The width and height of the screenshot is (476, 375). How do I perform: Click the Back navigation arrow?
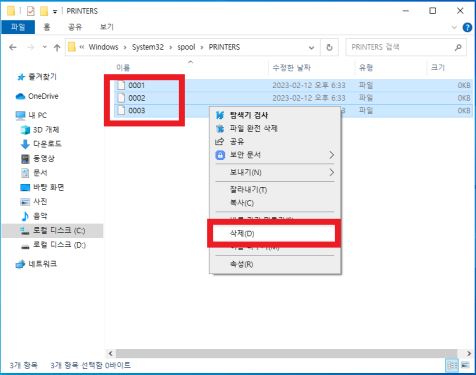(13, 47)
